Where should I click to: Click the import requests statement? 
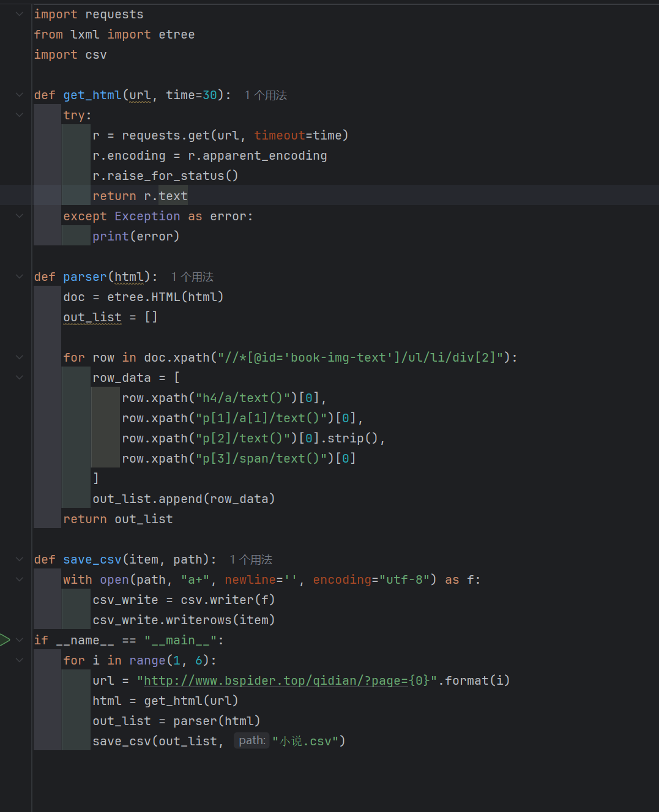89,13
